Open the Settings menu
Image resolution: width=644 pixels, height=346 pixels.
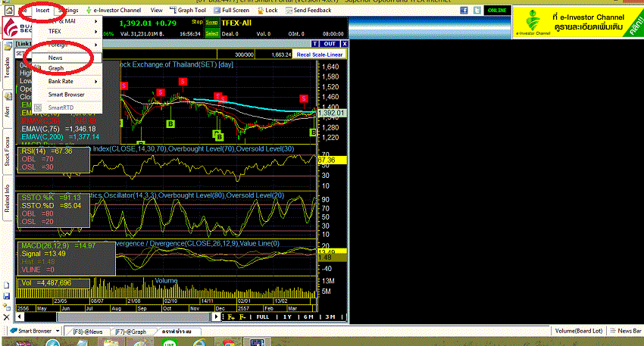click(68, 11)
